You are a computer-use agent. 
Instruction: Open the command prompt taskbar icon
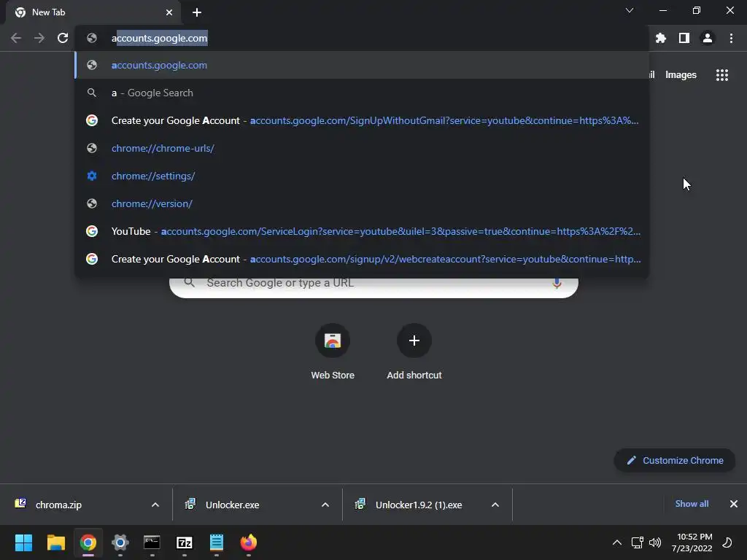(152, 542)
